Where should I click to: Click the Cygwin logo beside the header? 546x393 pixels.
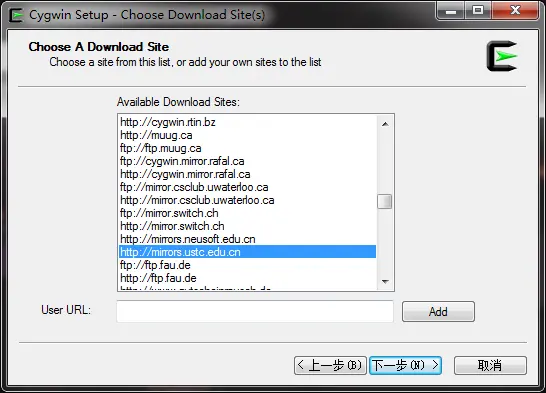[502, 56]
